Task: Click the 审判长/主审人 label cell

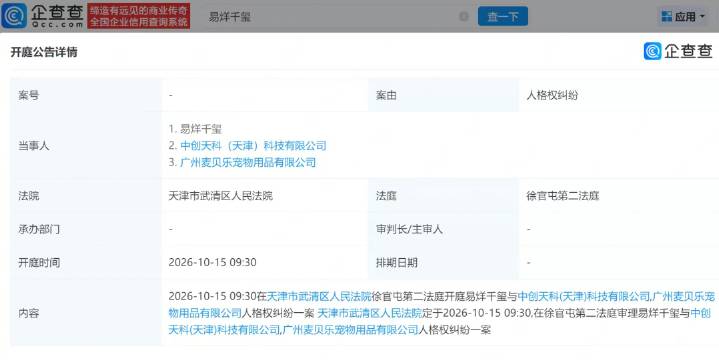Action: 443,229
